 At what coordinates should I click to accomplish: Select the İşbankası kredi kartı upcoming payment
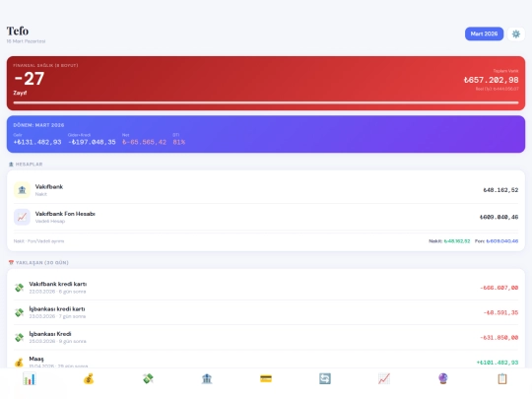(x=266, y=312)
